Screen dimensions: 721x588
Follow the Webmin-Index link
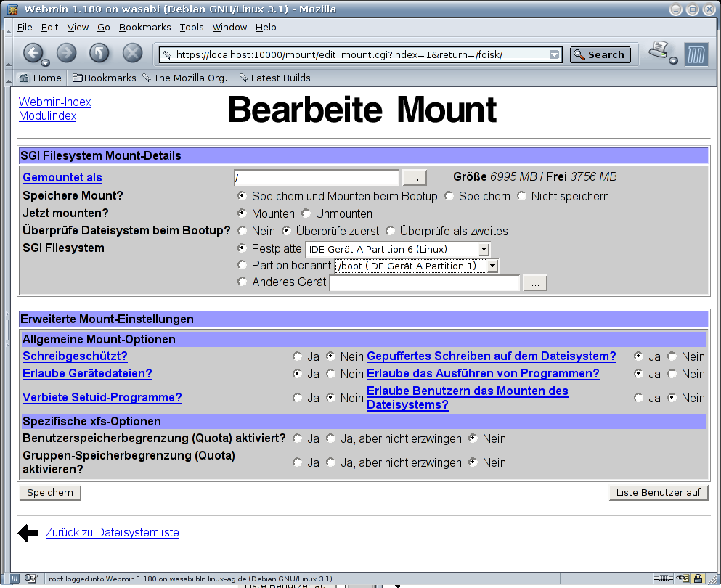coord(54,102)
